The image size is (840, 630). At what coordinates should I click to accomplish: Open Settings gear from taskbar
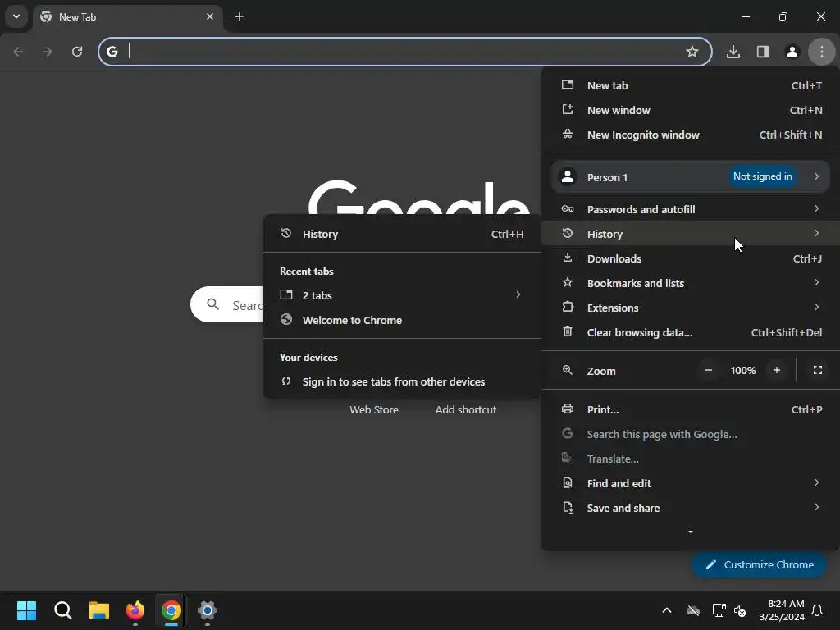click(x=208, y=610)
